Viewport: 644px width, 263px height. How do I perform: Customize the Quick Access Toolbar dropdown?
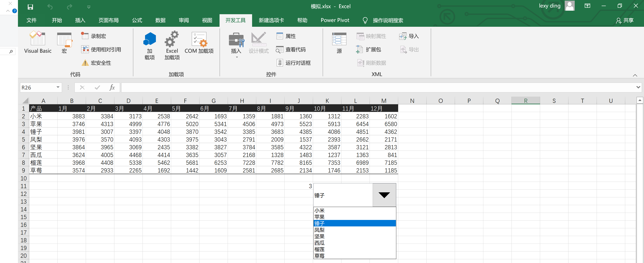[89, 7]
